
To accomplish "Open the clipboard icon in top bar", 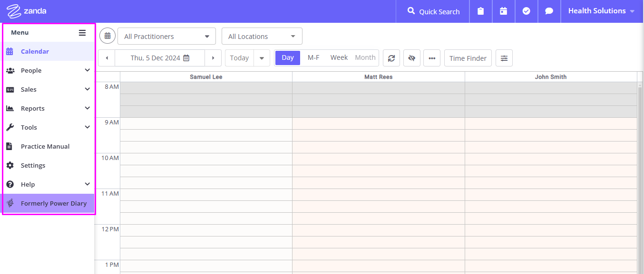I will coord(480,11).
